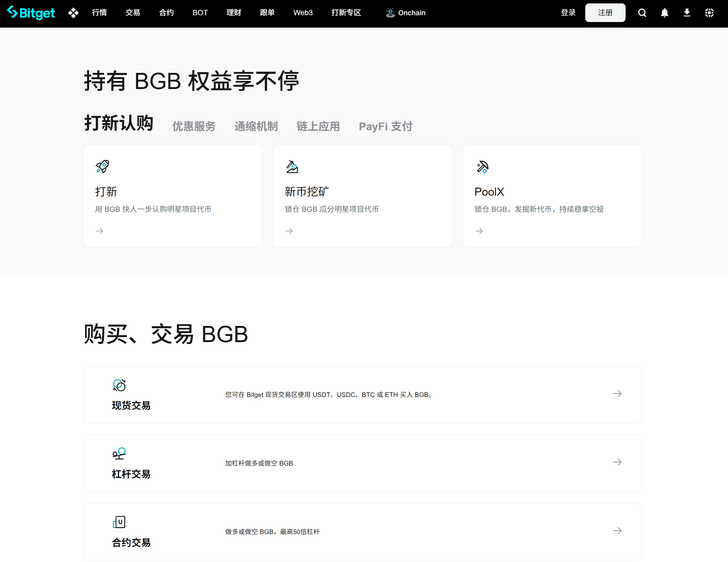The image size is (728, 562).
Task: Click the 现货交易 swap icon
Action: 119,385
